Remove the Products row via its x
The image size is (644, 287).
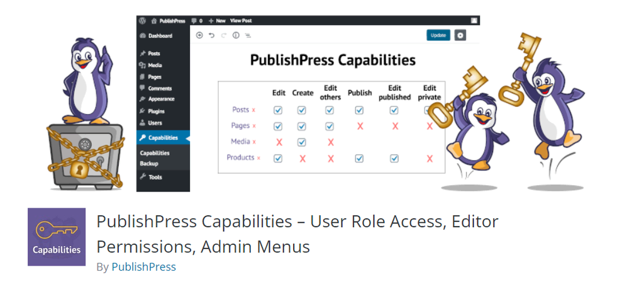click(x=258, y=158)
